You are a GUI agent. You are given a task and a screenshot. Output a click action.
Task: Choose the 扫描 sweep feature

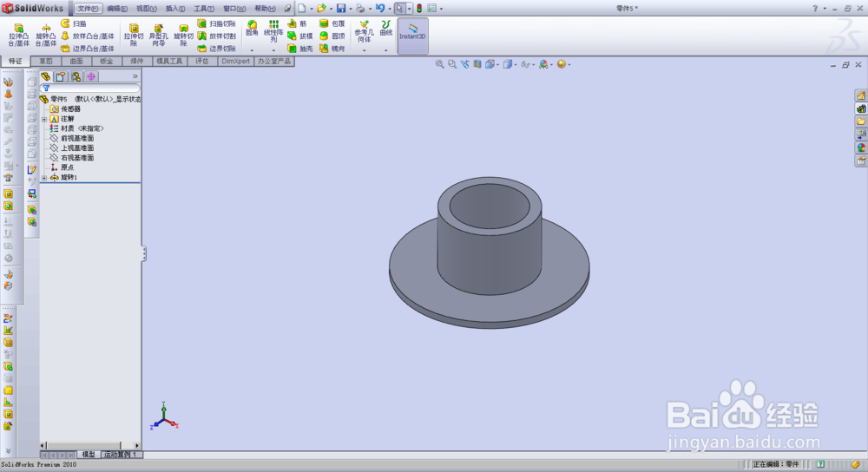(x=74, y=23)
